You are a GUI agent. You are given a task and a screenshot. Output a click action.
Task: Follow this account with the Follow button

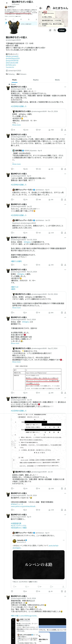62,30
